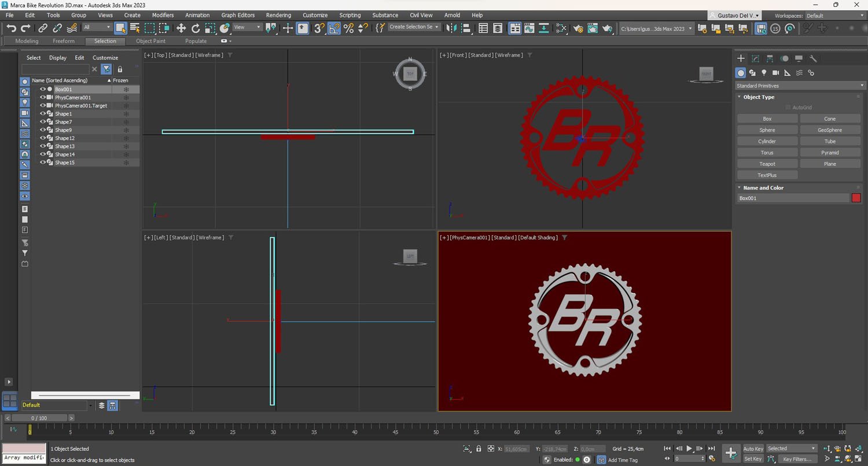Open the key mode Selected dropdown
The width and height of the screenshot is (868, 466).
pos(791,449)
